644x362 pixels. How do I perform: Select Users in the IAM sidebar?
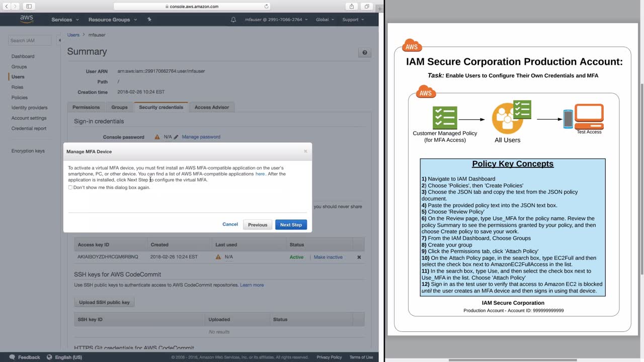[18, 77]
